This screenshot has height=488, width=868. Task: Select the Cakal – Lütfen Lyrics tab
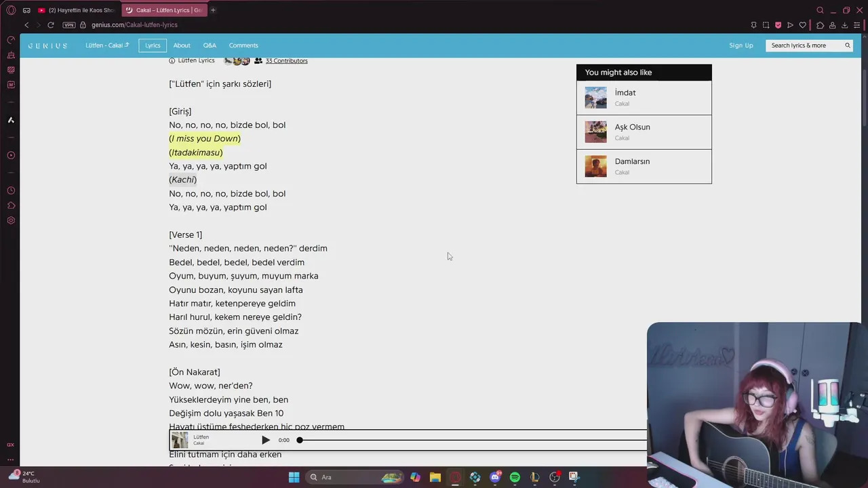click(163, 10)
